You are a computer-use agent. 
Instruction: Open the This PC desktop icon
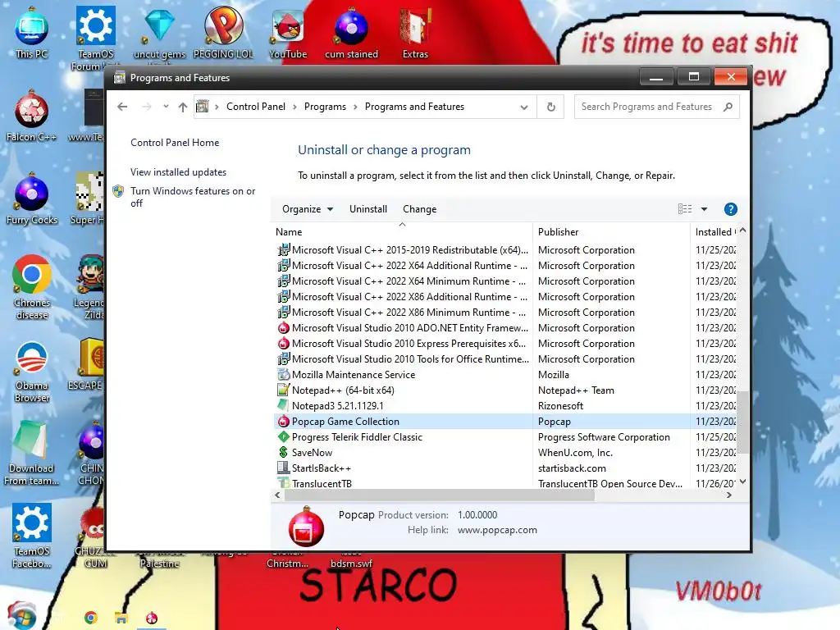click(x=32, y=33)
